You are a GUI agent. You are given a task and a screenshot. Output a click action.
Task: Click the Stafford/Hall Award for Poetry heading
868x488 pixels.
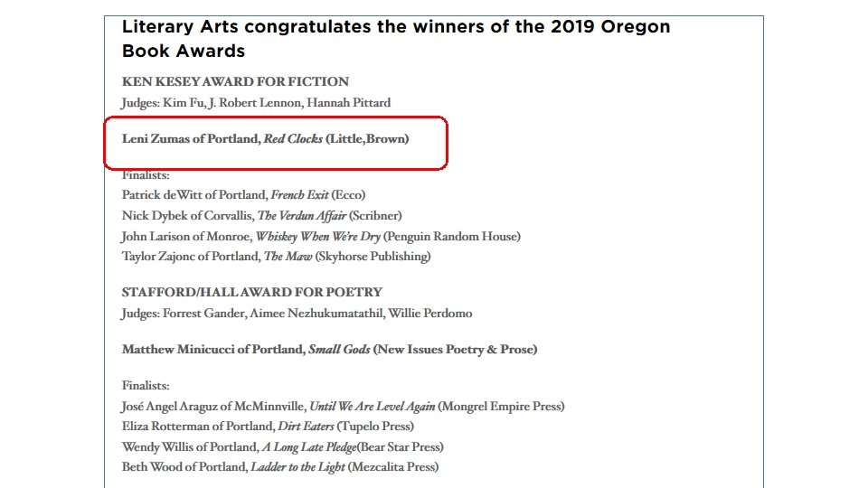point(252,292)
